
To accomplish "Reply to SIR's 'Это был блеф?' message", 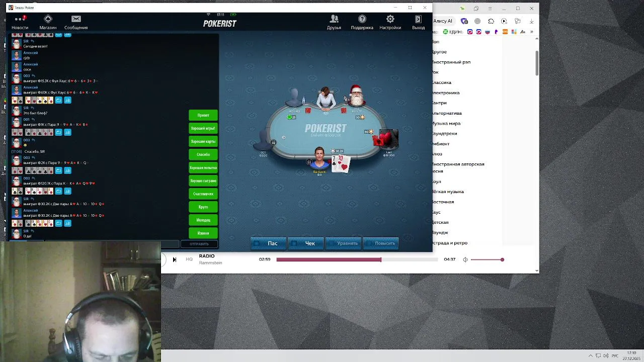I will 33,108.
